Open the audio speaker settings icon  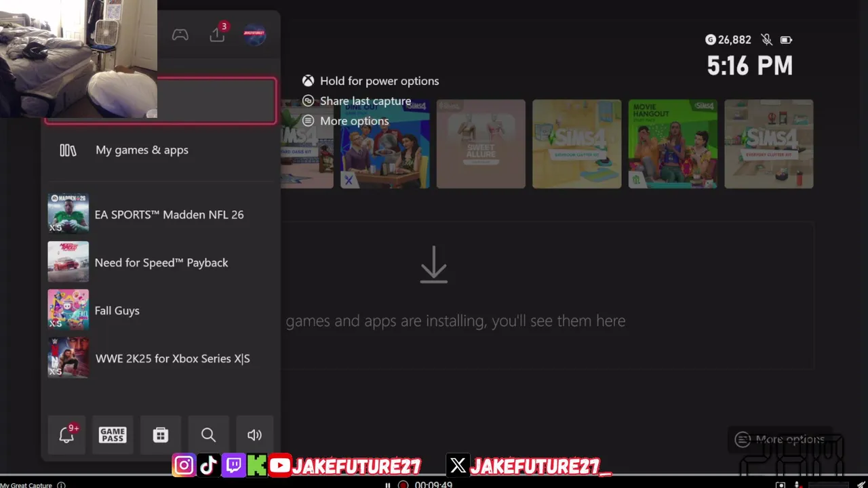pos(254,434)
